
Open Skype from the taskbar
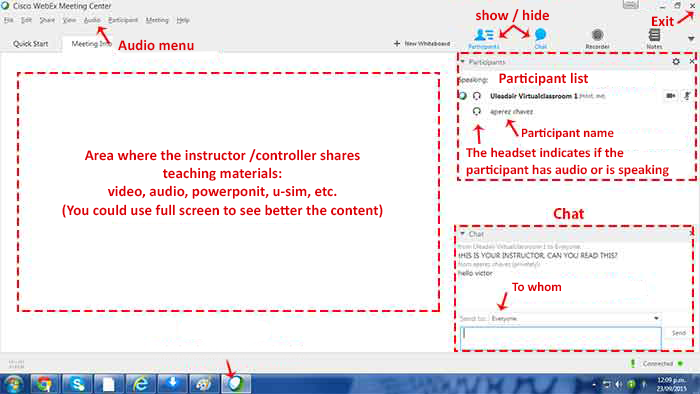click(x=77, y=384)
